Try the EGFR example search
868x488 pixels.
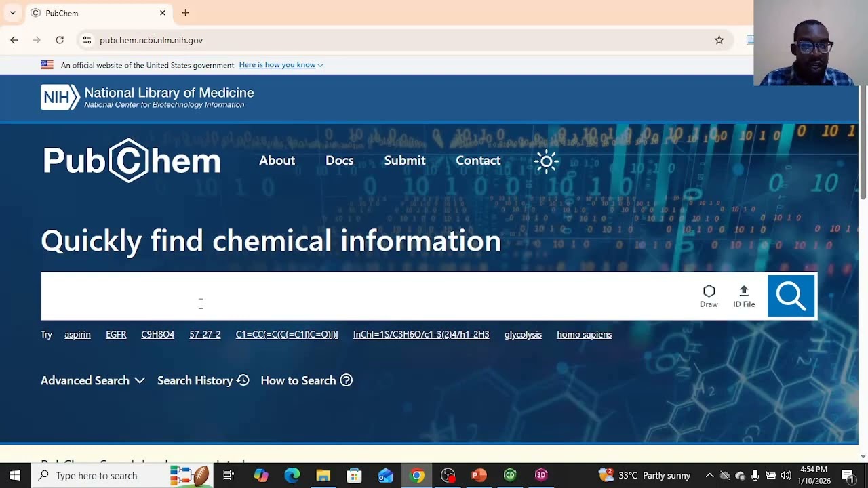pyautogui.click(x=116, y=334)
